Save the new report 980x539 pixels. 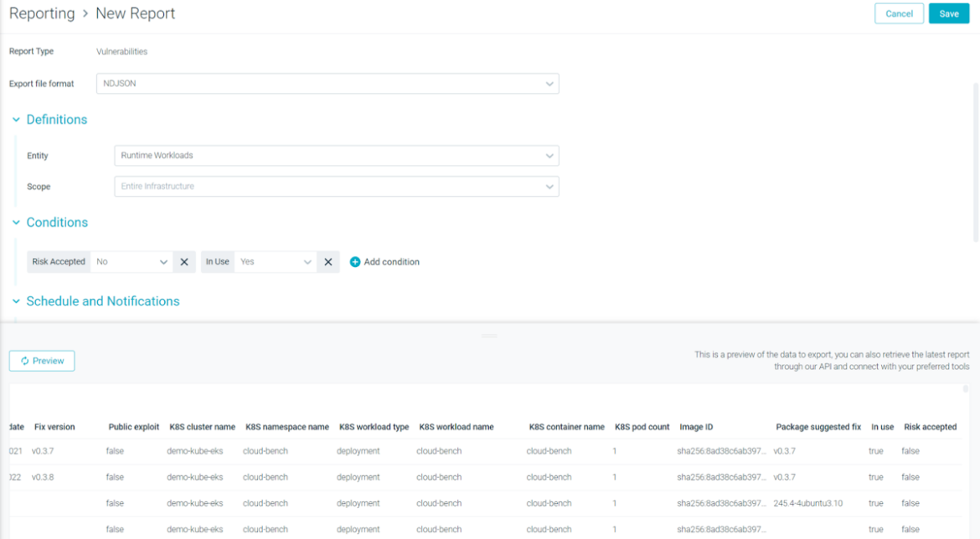click(x=948, y=13)
